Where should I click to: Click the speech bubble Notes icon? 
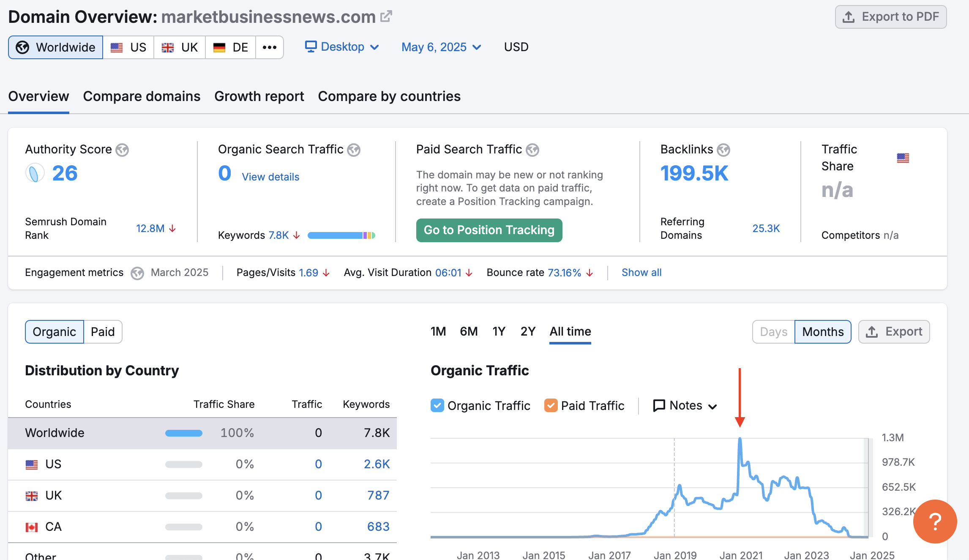click(x=659, y=406)
